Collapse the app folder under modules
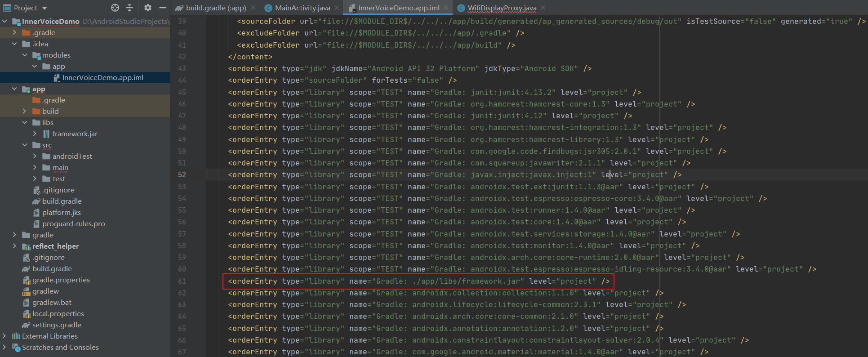Image resolution: width=868 pixels, height=357 pixels. click(35, 66)
